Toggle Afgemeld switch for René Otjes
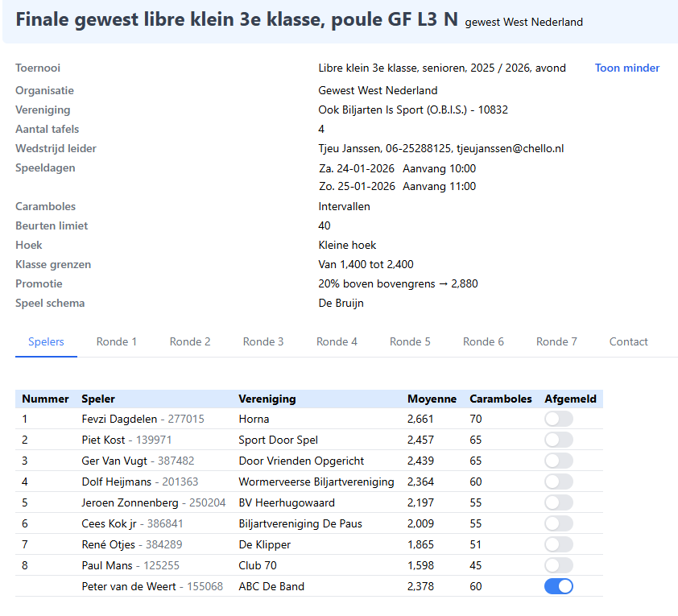678x616 pixels. coord(558,544)
